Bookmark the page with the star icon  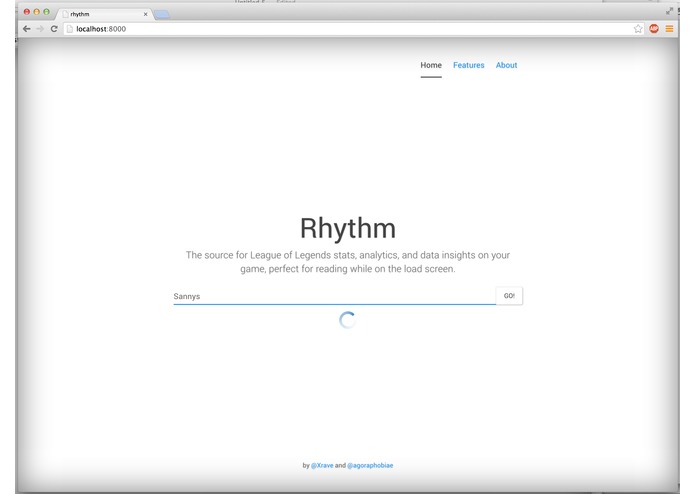click(x=638, y=29)
